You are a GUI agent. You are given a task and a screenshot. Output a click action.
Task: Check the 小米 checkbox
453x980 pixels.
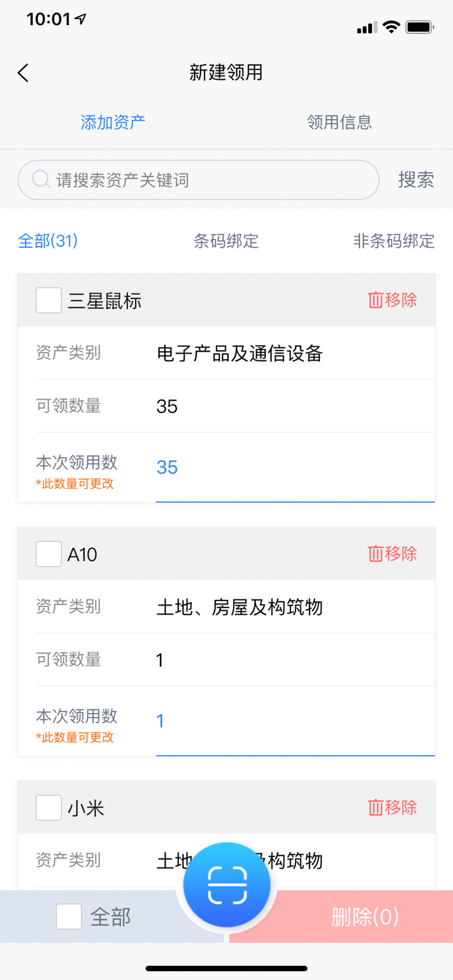tap(49, 807)
